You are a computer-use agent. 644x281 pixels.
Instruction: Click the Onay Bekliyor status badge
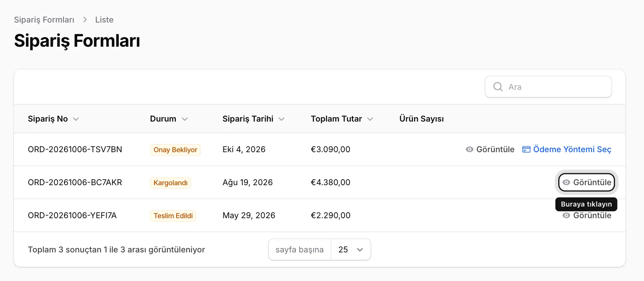(175, 150)
